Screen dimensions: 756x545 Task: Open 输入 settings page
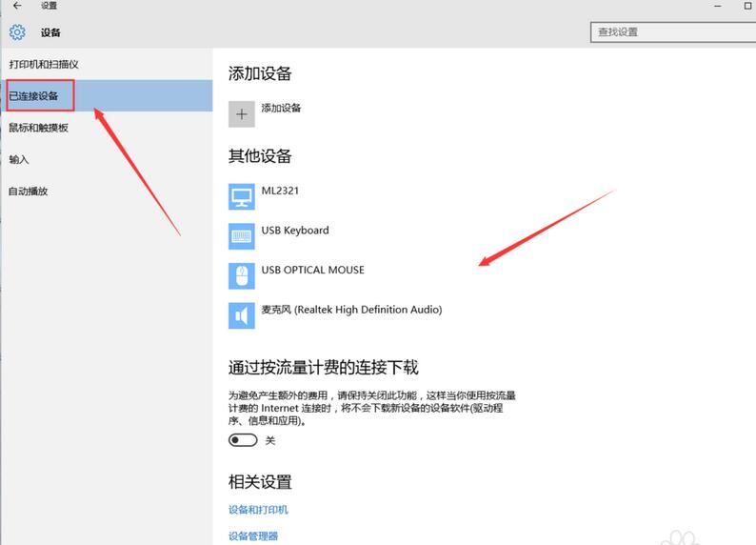[x=19, y=159]
